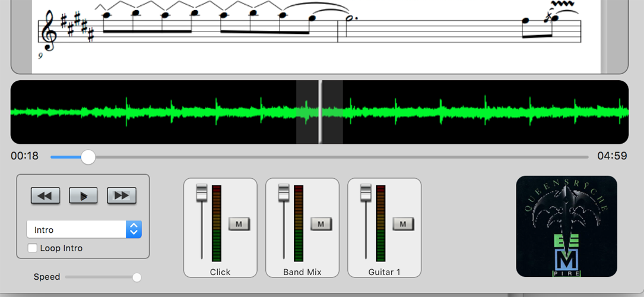Mute the Band Mix track
This screenshot has width=644, height=297.
[x=321, y=223]
